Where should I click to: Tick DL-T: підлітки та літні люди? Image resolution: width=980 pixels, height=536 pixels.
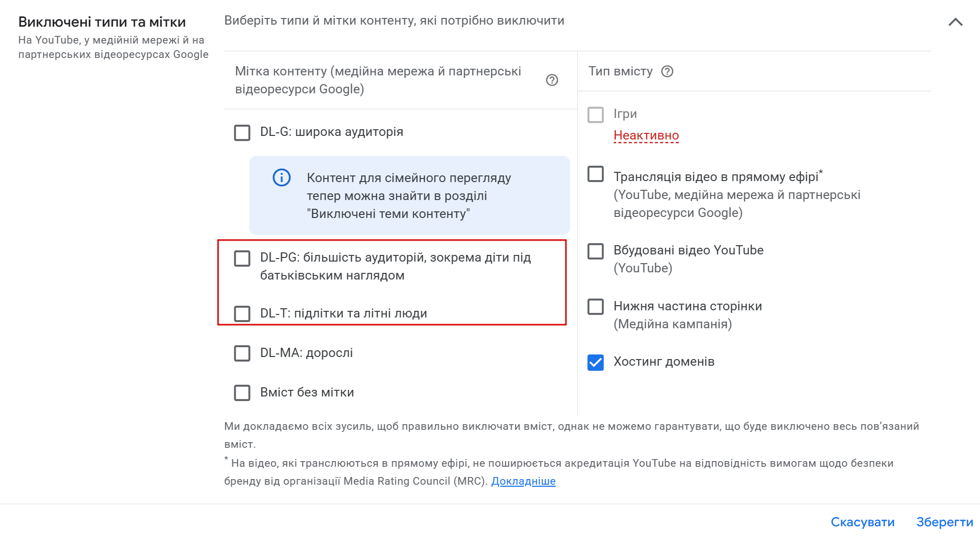tap(242, 313)
